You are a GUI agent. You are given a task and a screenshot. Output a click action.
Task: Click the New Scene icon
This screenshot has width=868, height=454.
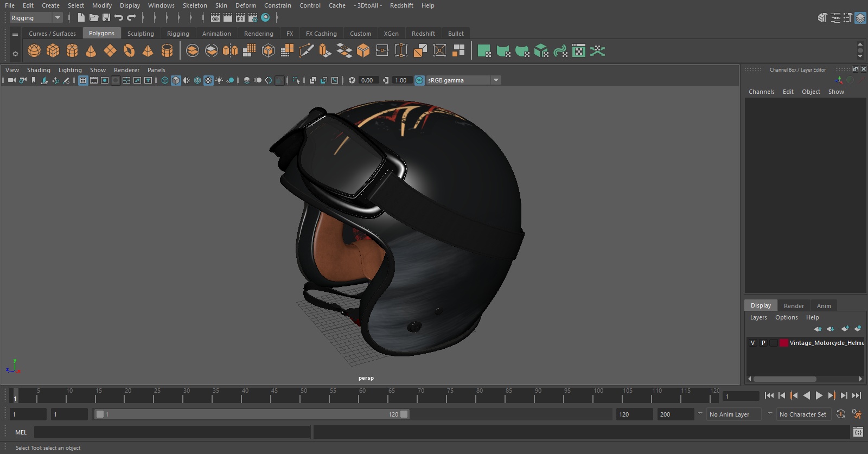[81, 18]
